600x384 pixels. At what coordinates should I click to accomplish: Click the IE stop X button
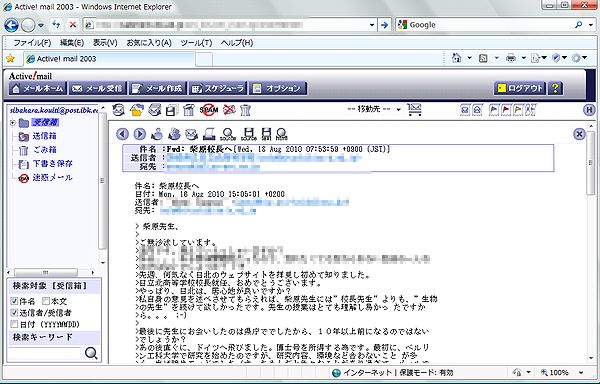pyautogui.click(x=73, y=25)
